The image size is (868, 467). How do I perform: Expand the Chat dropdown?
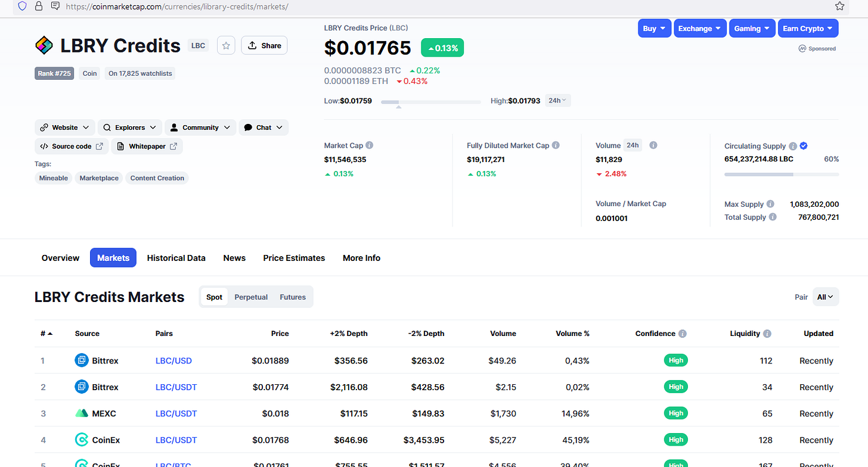(x=263, y=127)
